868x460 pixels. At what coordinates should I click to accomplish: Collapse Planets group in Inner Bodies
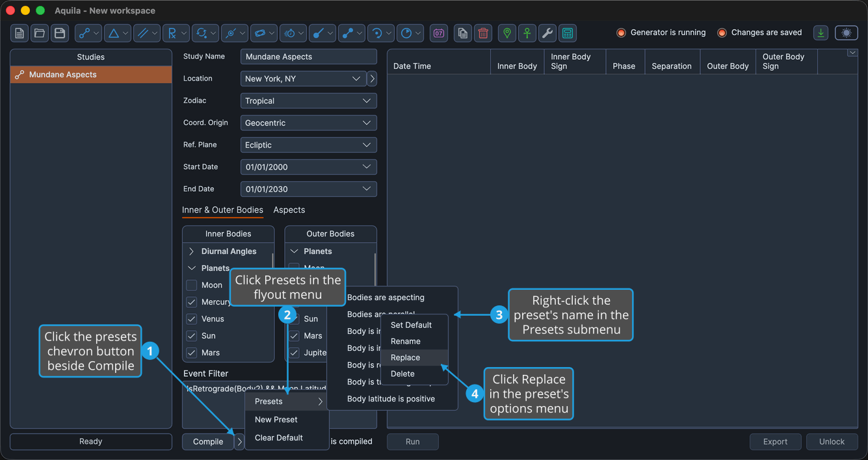tap(191, 268)
